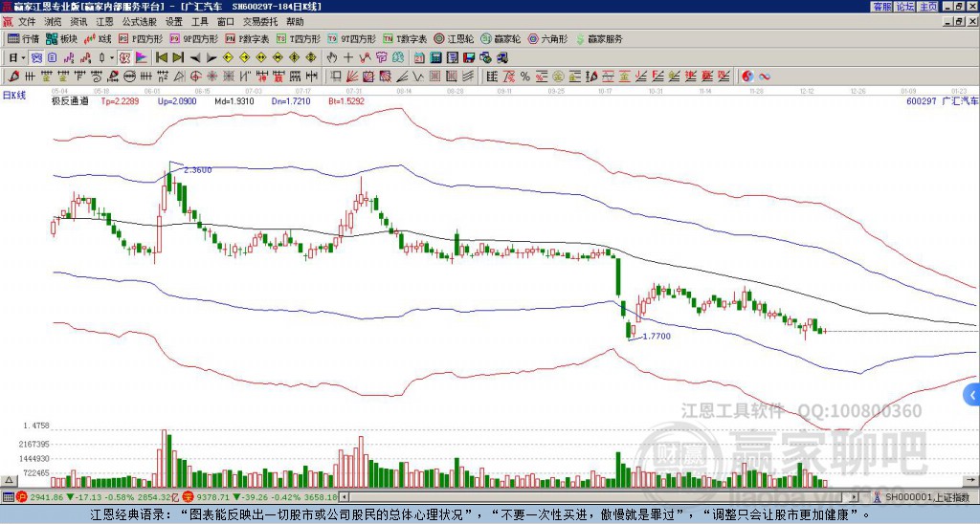Click the infinity wave icon
Viewport: 980px width, 524px height.
pyautogui.click(x=765, y=76)
